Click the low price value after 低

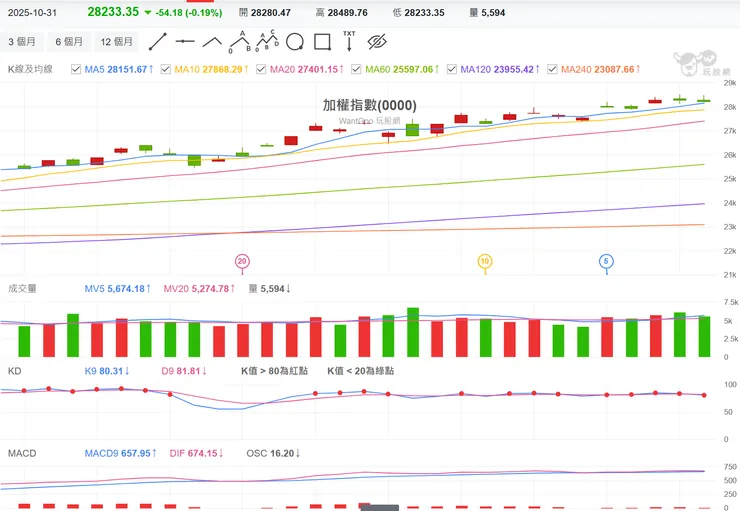[x=425, y=13]
